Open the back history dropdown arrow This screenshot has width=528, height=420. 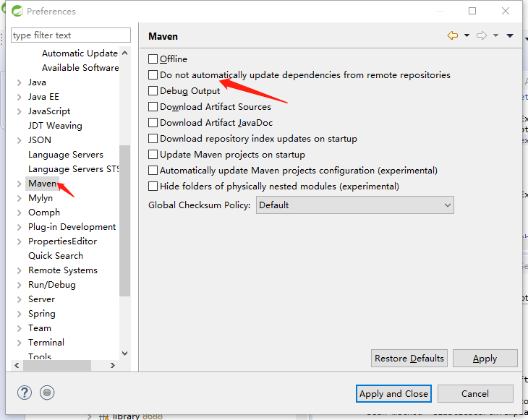[x=467, y=35]
